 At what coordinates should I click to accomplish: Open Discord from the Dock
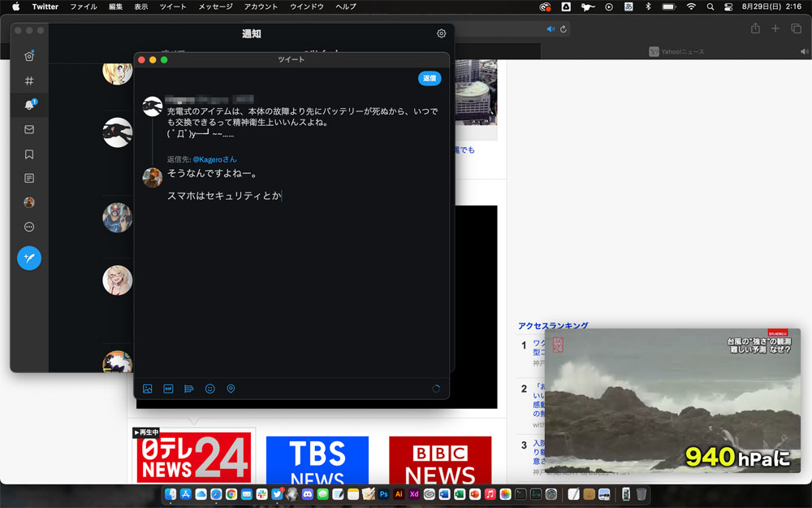point(307,494)
